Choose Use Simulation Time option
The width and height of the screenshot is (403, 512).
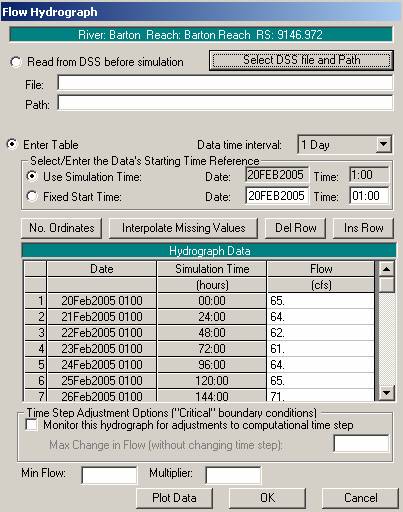[32, 176]
